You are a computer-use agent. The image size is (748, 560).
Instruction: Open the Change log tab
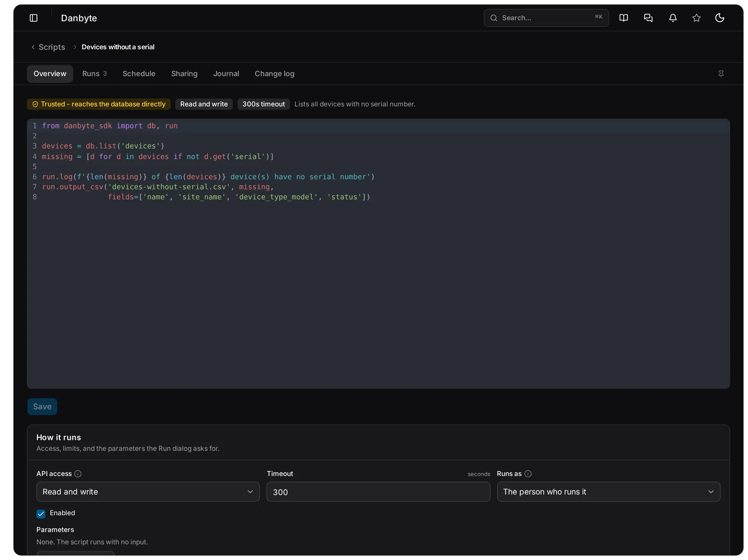tap(274, 74)
